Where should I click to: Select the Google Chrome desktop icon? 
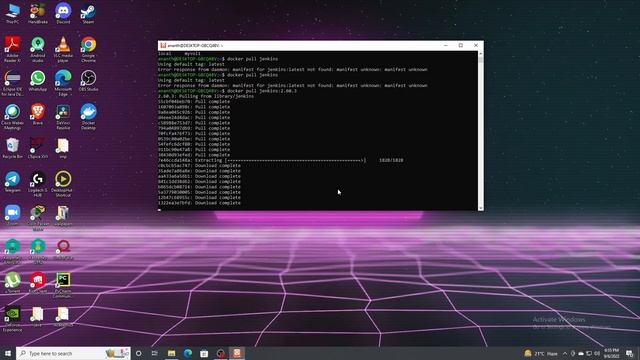pos(89,49)
